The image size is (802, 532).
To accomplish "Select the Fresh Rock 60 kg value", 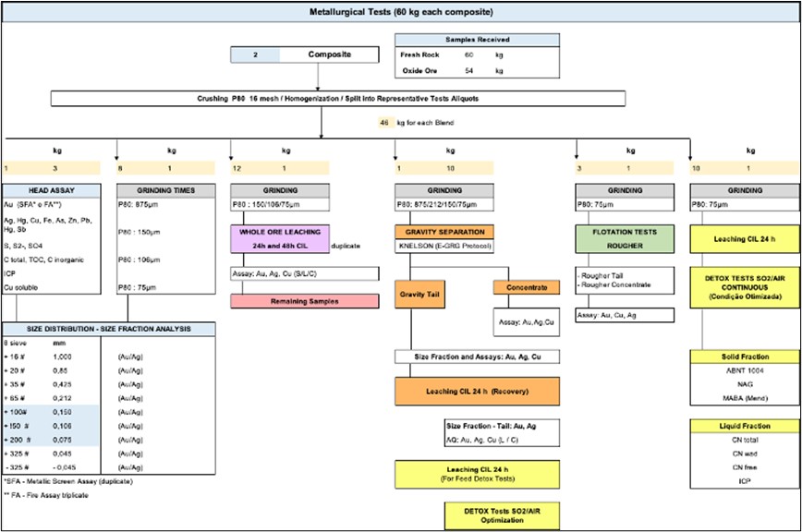I will coord(468,55).
